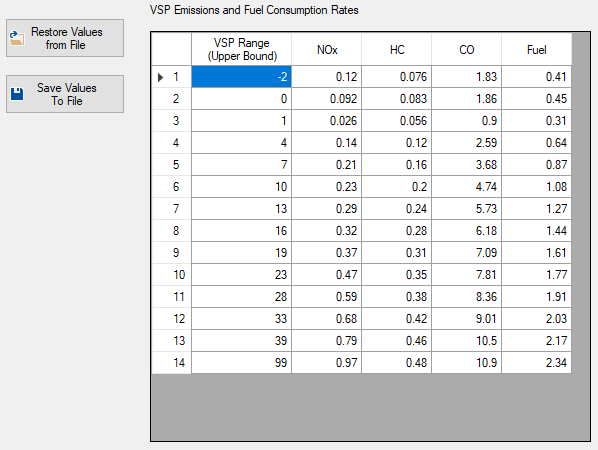Click the CO column header

(x=466, y=49)
